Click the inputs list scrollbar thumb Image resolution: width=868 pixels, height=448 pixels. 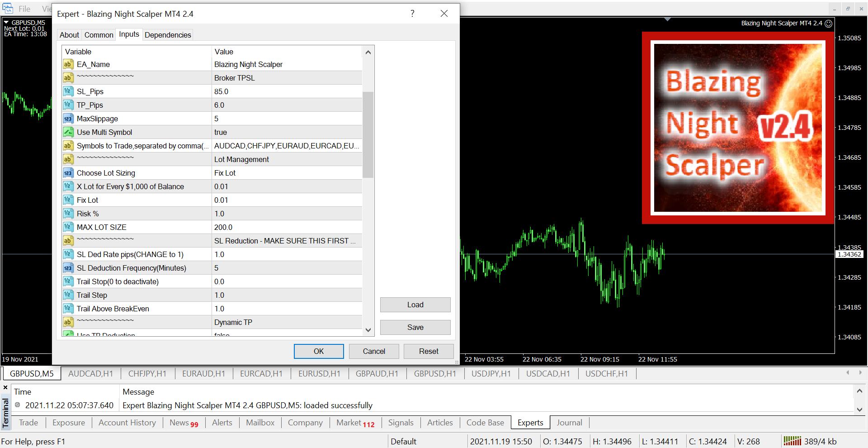[x=368, y=134]
